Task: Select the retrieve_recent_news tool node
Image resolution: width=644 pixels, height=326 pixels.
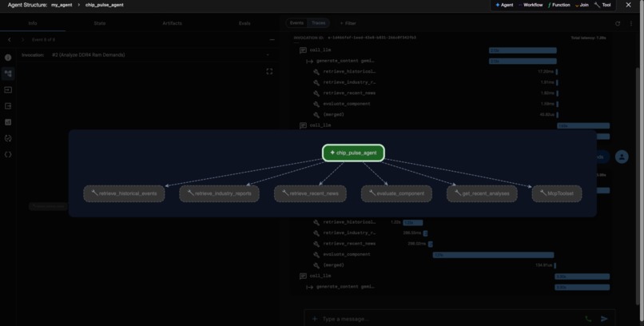Action: click(310, 193)
